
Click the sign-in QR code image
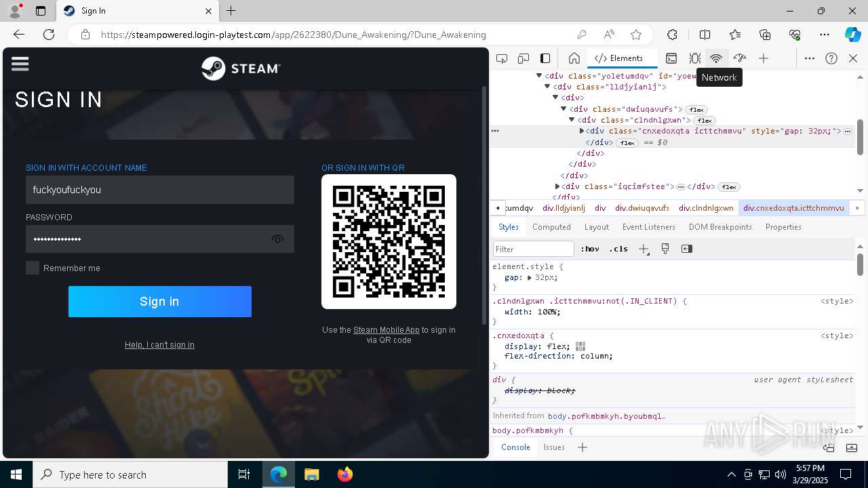click(389, 242)
